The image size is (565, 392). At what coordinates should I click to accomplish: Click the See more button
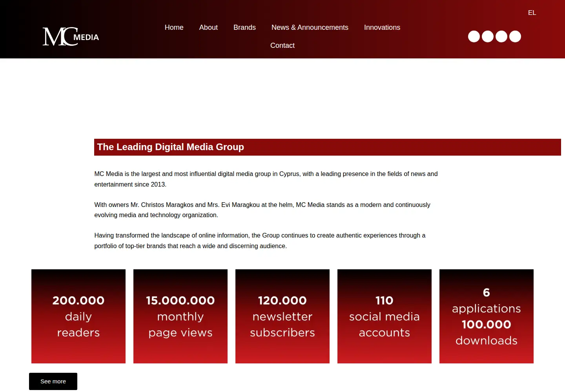coord(53,381)
